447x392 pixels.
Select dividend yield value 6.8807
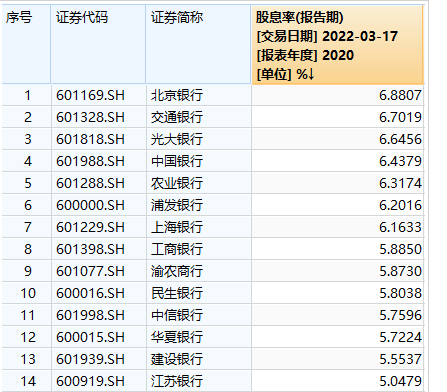(x=400, y=95)
